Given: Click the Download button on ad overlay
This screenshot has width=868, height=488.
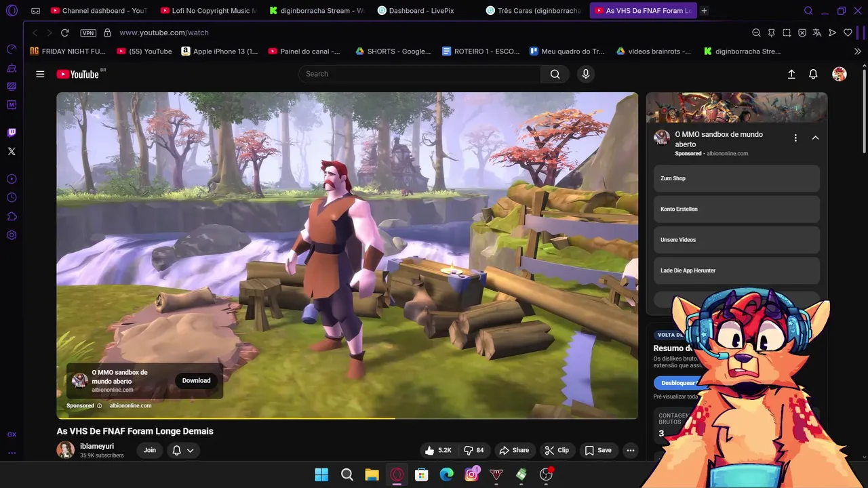Looking at the screenshot, I should click(x=196, y=380).
